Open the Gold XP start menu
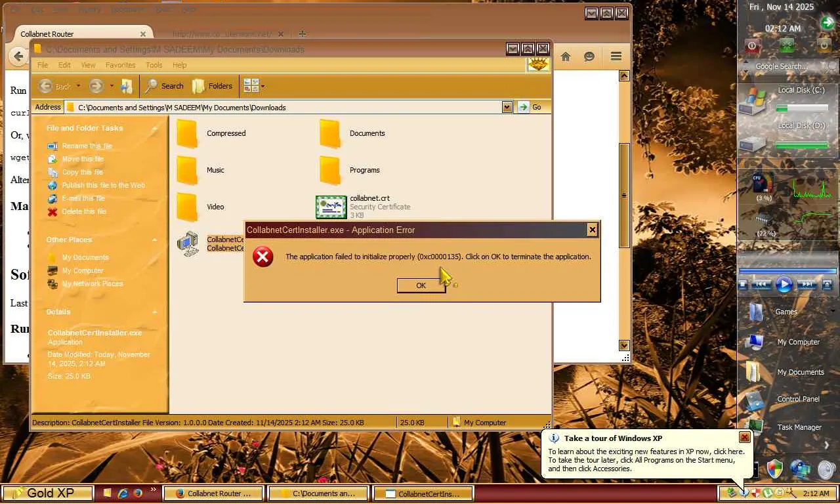This screenshot has height=504, width=840. [47, 493]
